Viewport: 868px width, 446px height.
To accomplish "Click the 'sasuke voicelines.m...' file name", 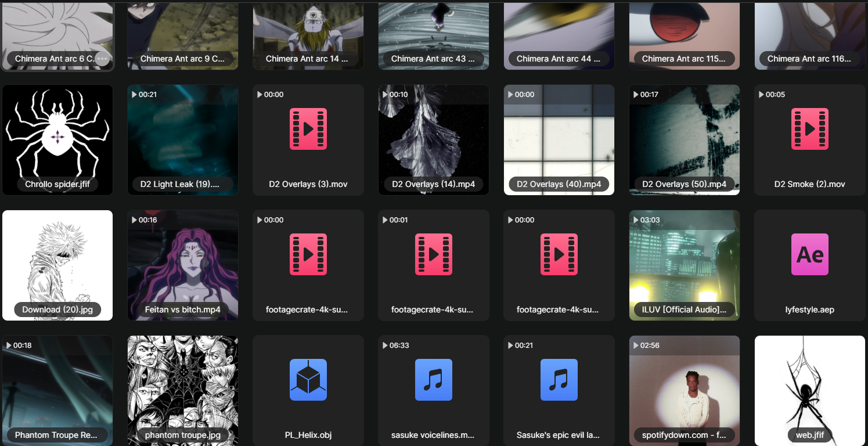I will (434, 435).
